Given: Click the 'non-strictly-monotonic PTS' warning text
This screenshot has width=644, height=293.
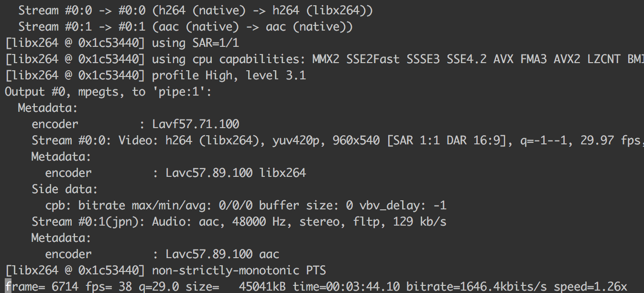Looking at the screenshot, I should click(239, 270).
